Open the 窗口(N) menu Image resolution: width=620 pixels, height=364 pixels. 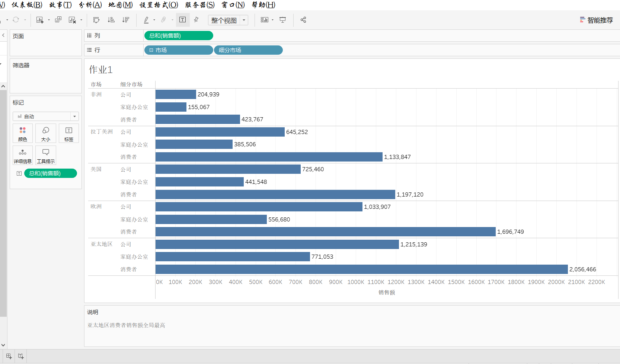click(233, 5)
